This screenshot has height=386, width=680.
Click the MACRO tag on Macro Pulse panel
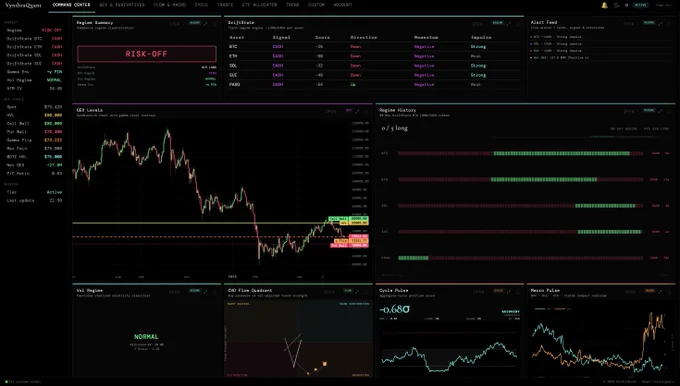tap(650, 291)
